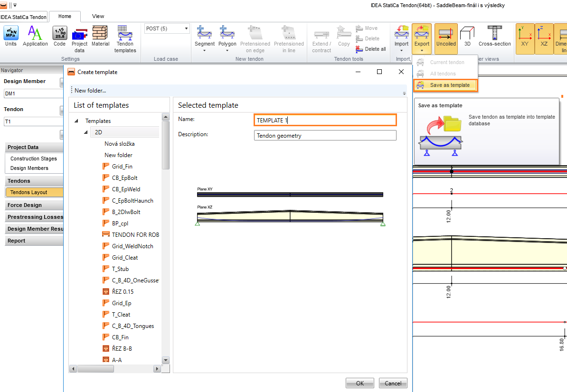The image size is (567, 392).
Task: Expand the Export dropdown button
Action: (422, 49)
